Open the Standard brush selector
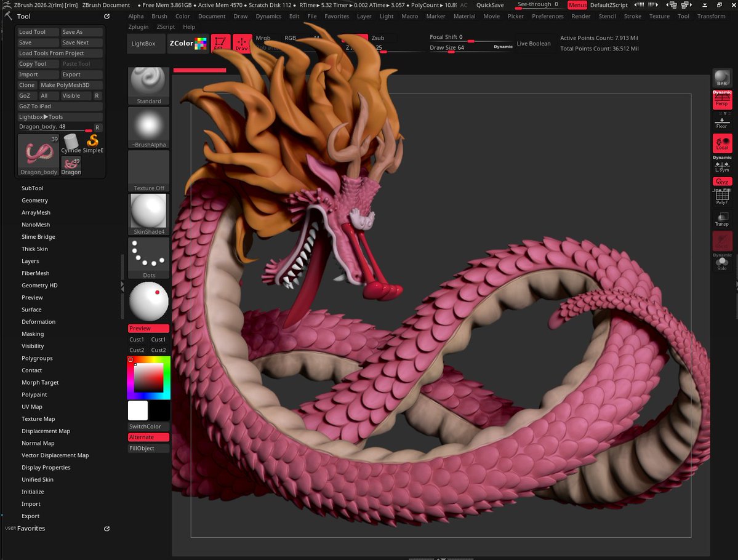 click(x=149, y=86)
